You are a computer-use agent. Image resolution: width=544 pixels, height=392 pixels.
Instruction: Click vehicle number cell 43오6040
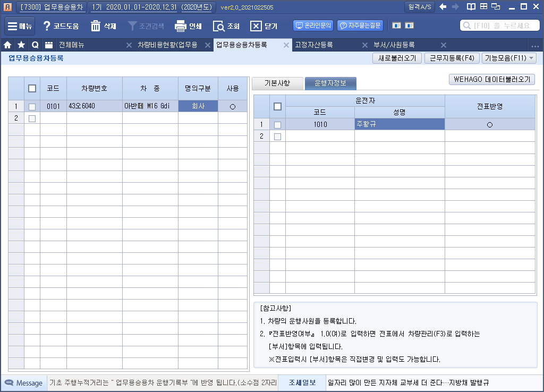95,106
